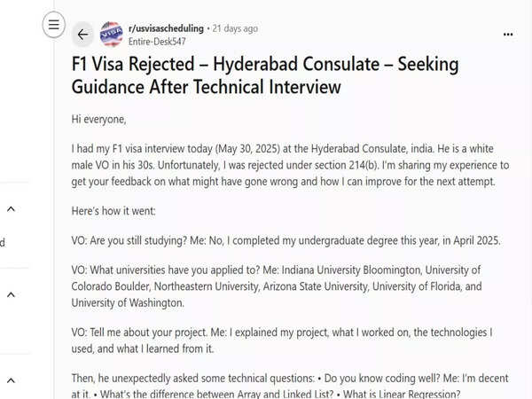Collapse the second left sidebar section chevron

click(12, 294)
